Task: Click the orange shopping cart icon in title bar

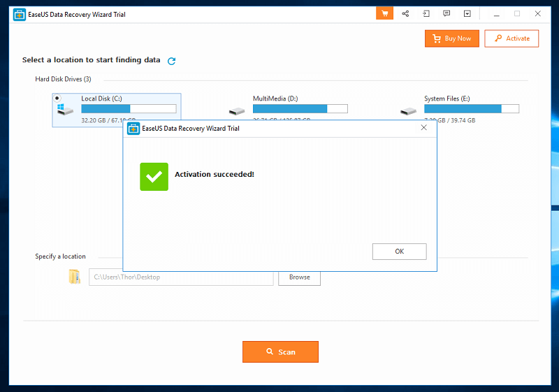Action: pos(384,14)
